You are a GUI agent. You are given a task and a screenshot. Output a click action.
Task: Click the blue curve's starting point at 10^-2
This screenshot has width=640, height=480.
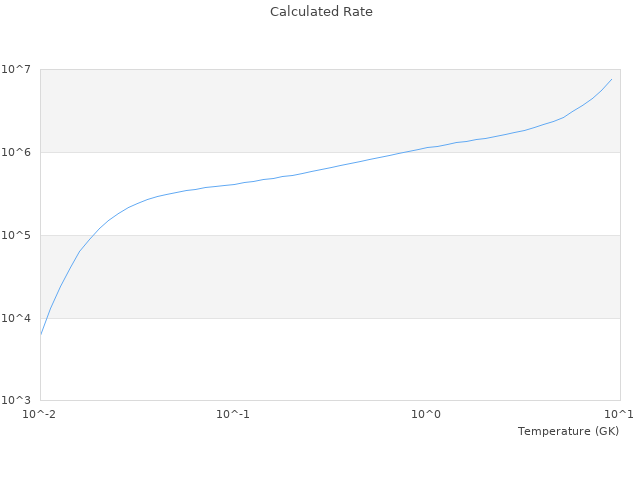pyautogui.click(x=41, y=334)
